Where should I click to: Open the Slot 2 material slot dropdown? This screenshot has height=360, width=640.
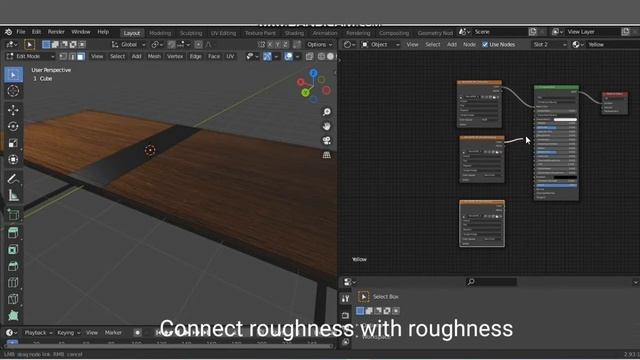(549, 44)
